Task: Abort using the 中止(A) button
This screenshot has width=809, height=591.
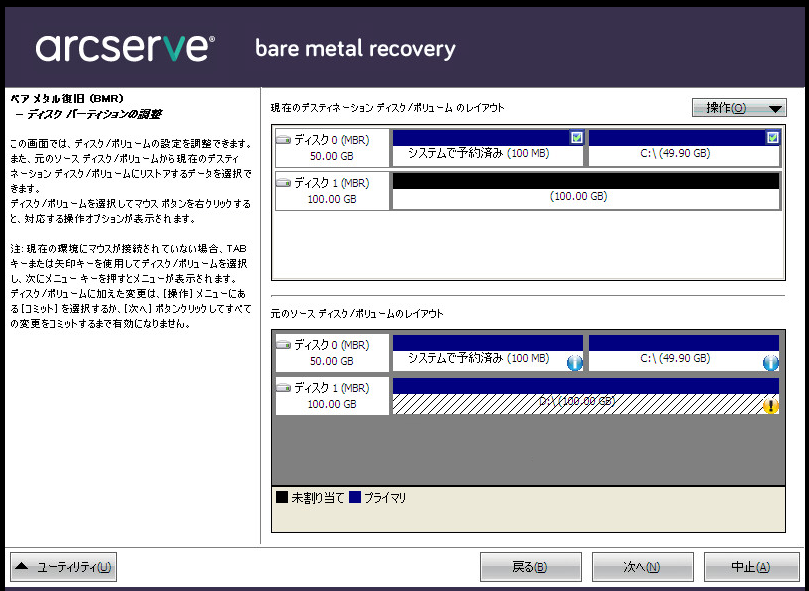Action: pos(750,567)
